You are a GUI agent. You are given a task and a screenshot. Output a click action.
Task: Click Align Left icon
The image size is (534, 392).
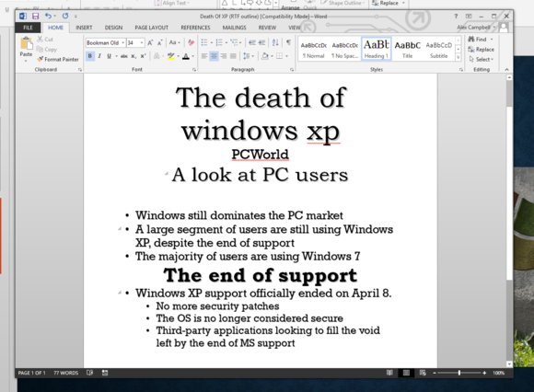point(204,56)
